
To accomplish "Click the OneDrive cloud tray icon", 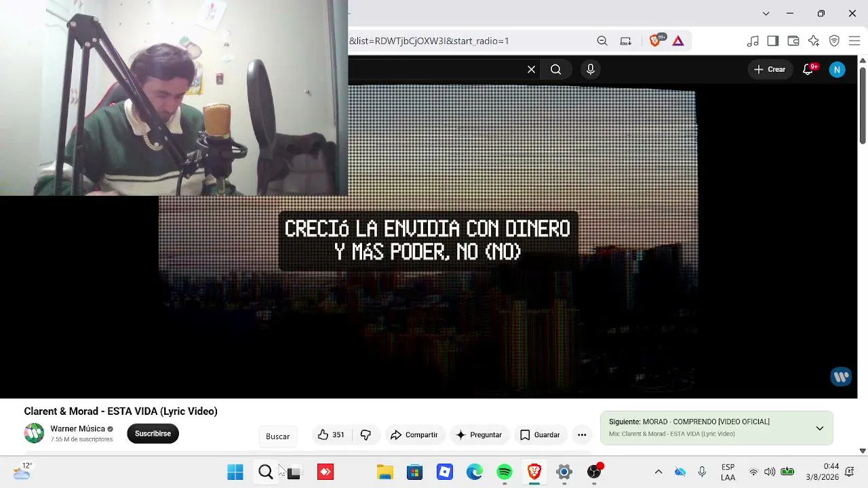I will tap(680, 472).
